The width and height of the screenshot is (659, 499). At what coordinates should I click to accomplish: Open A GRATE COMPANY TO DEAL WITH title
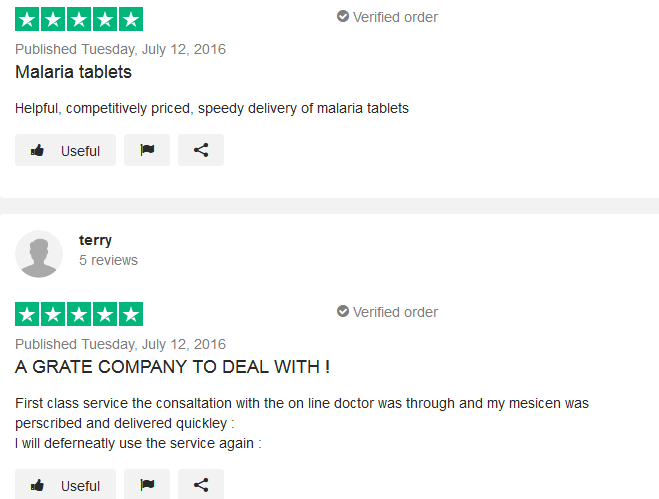(x=172, y=367)
